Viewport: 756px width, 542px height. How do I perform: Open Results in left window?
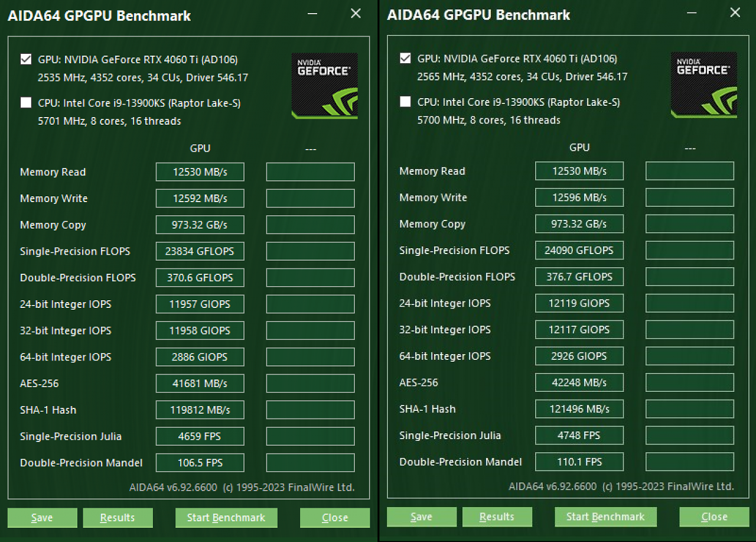click(x=118, y=518)
